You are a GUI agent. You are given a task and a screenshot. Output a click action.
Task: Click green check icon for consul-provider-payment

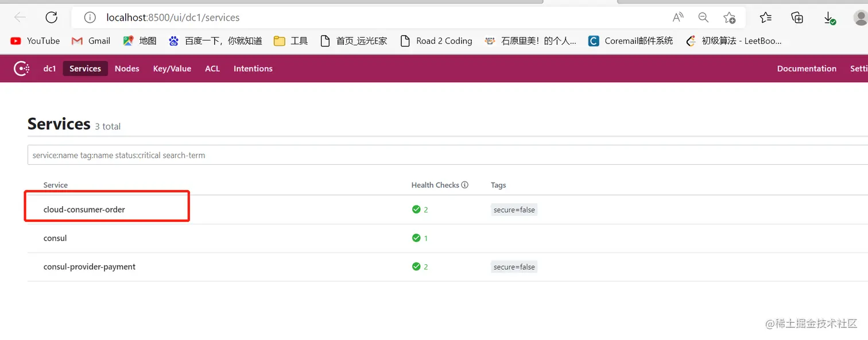coord(416,267)
